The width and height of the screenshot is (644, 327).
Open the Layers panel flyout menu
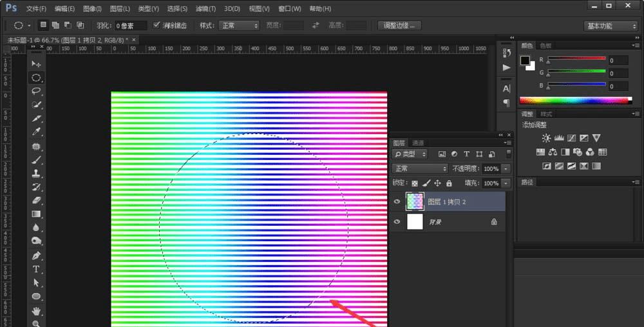508,143
